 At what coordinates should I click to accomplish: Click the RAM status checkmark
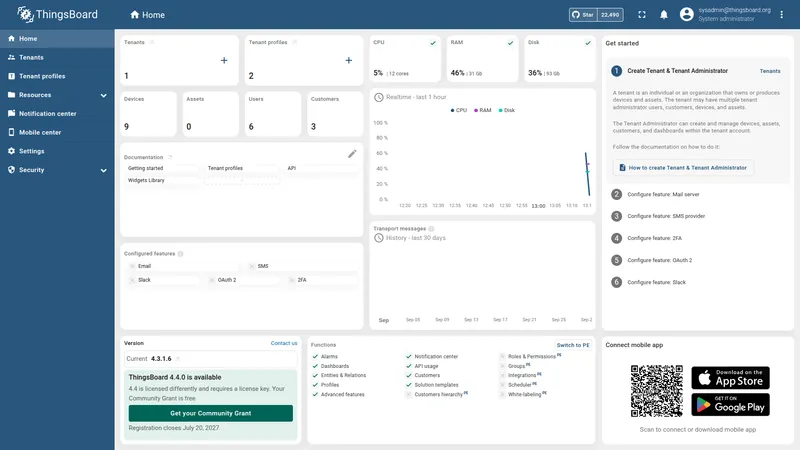pyautogui.click(x=510, y=43)
